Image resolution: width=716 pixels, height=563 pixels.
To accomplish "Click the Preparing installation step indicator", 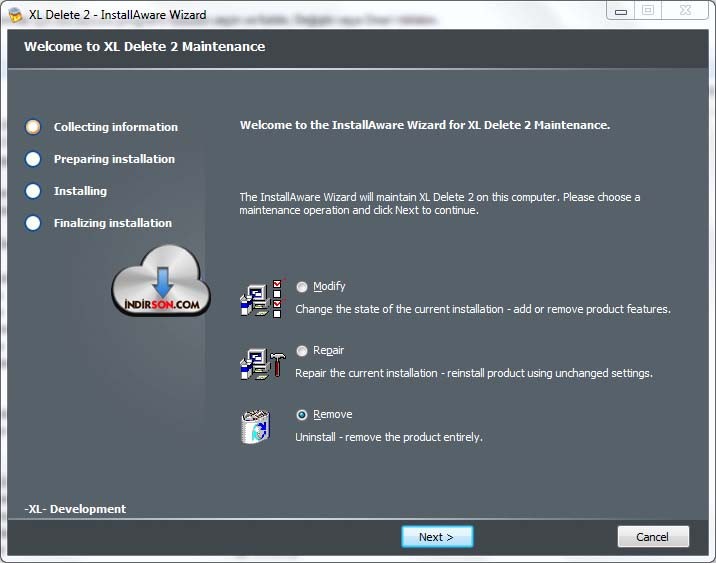I will click(33, 159).
